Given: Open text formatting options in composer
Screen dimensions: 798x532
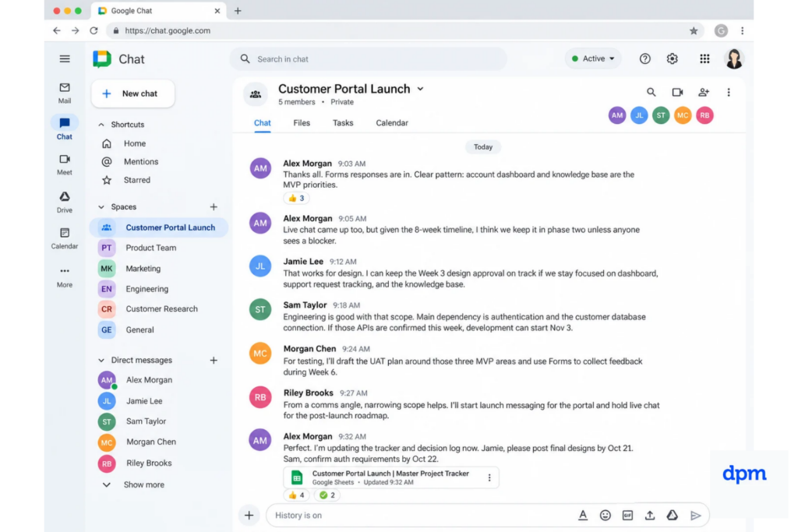Looking at the screenshot, I should point(583,515).
